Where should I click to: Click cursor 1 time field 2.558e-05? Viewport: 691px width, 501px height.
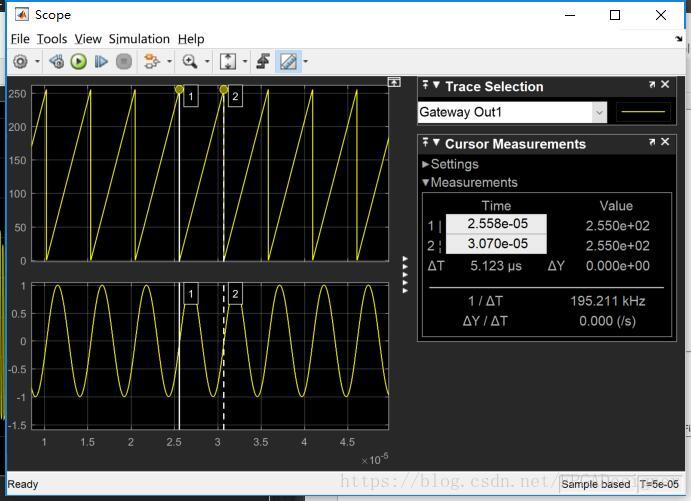tap(496, 224)
